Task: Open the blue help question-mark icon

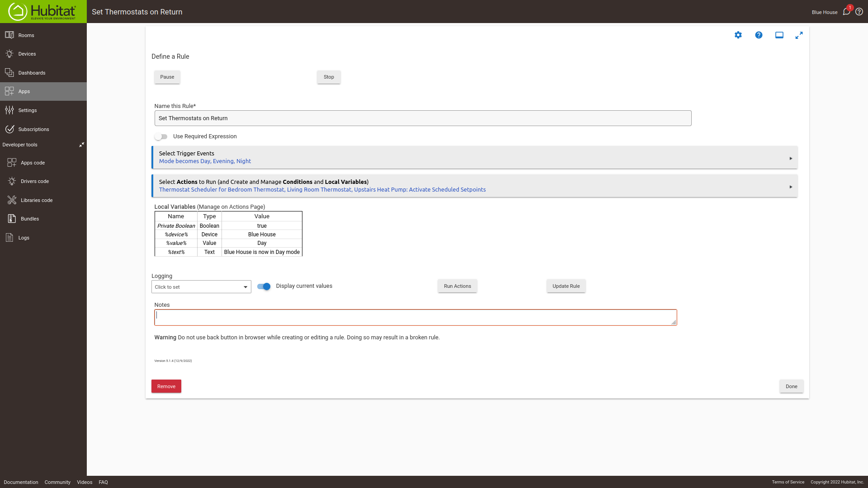Action: point(759,35)
